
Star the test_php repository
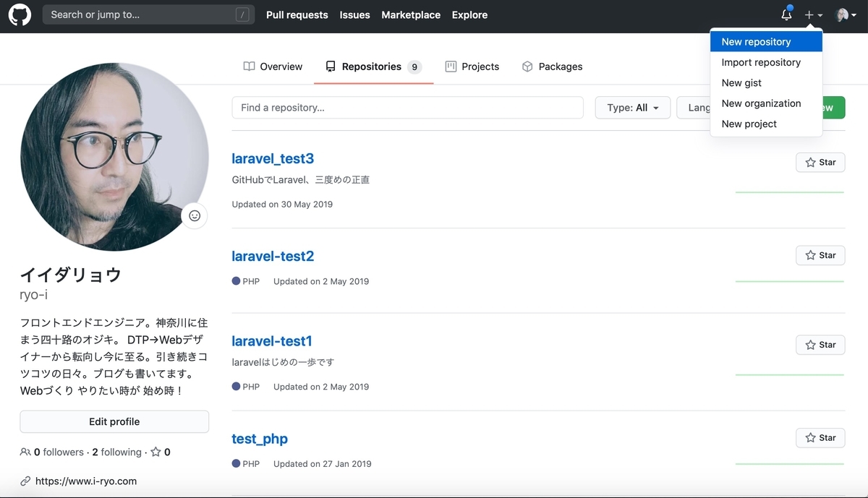pyautogui.click(x=820, y=438)
